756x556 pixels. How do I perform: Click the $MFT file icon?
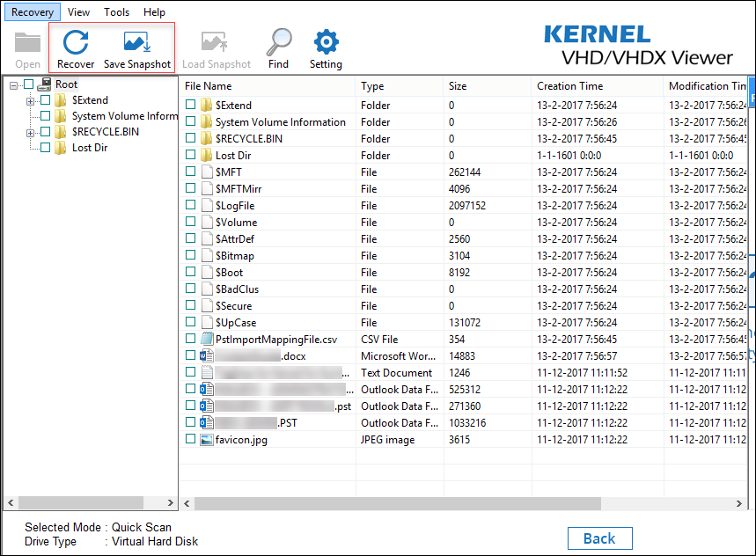pyautogui.click(x=207, y=172)
